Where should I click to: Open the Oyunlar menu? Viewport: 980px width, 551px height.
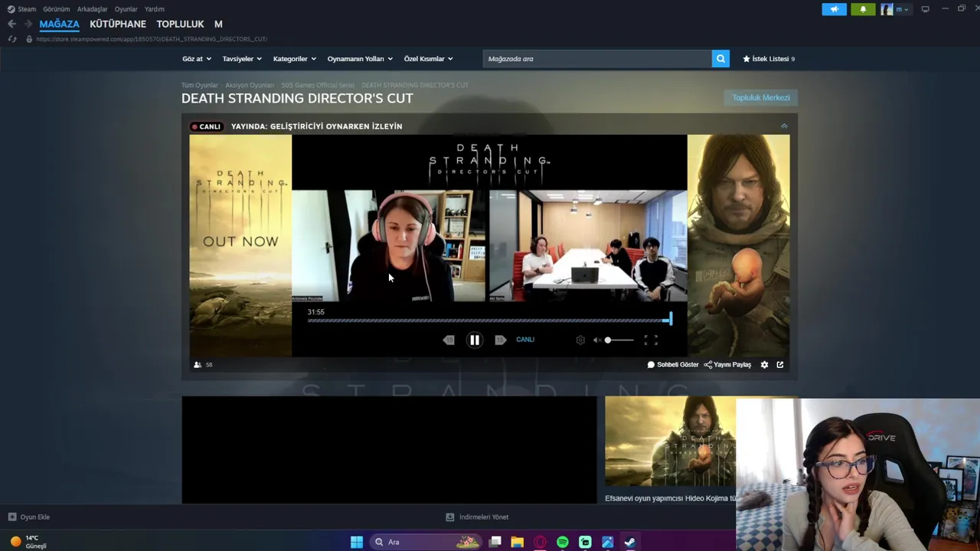pyautogui.click(x=126, y=9)
